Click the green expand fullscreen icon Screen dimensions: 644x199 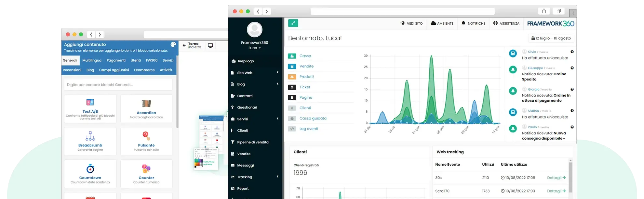293,23
